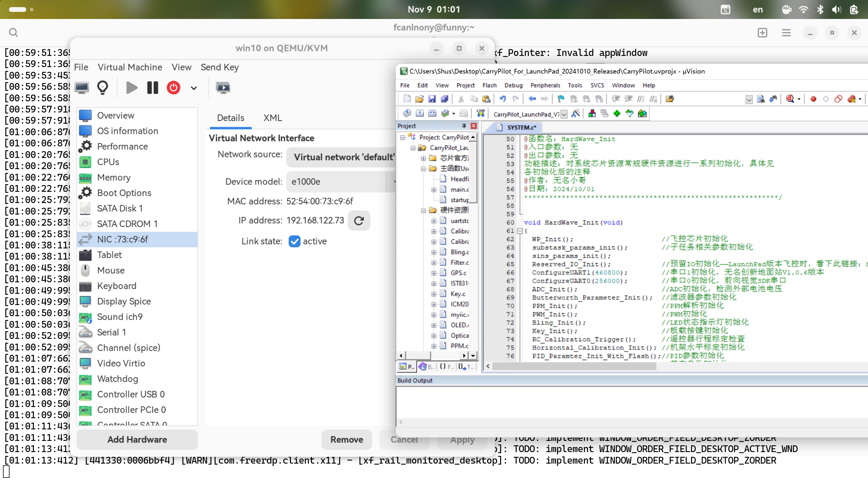This screenshot has height=488, width=868.
Task: Refresh the IP address
Action: 359,221
